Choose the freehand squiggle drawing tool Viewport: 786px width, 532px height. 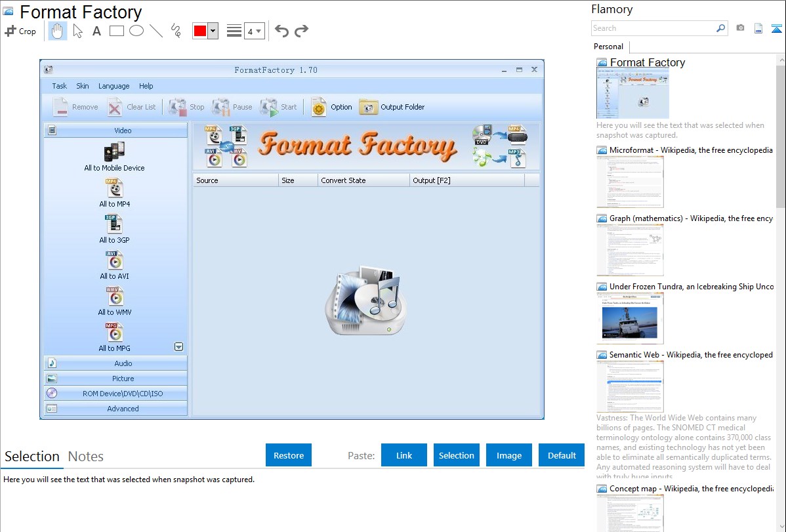[x=176, y=31]
